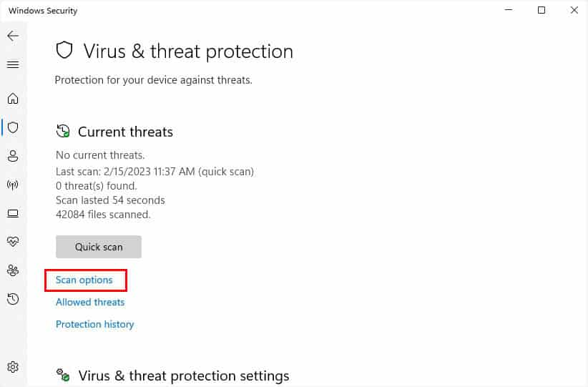The image size is (588, 387).
Task: Open the Home sidebar icon
Action: coord(13,98)
